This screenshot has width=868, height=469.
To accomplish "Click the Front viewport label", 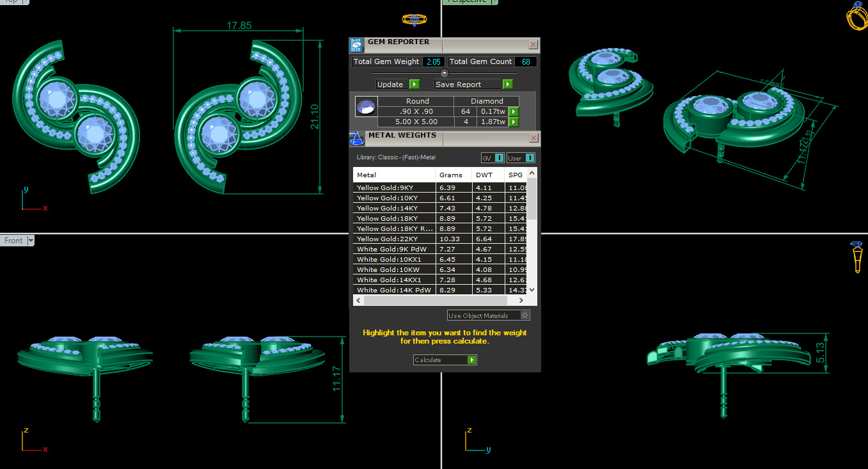I will tap(13, 241).
